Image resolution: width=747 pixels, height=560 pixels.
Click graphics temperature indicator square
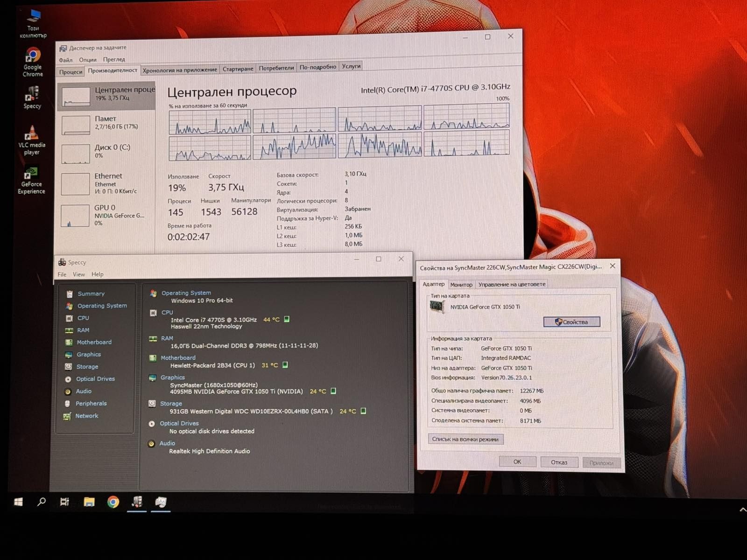[x=333, y=391]
